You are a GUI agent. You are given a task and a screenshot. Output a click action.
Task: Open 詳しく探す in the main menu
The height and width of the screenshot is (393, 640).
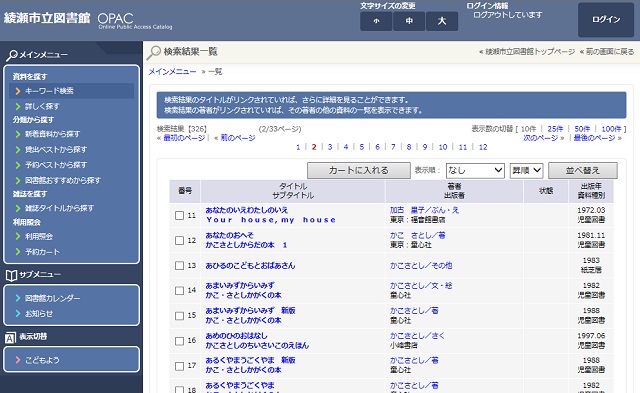pos(42,106)
